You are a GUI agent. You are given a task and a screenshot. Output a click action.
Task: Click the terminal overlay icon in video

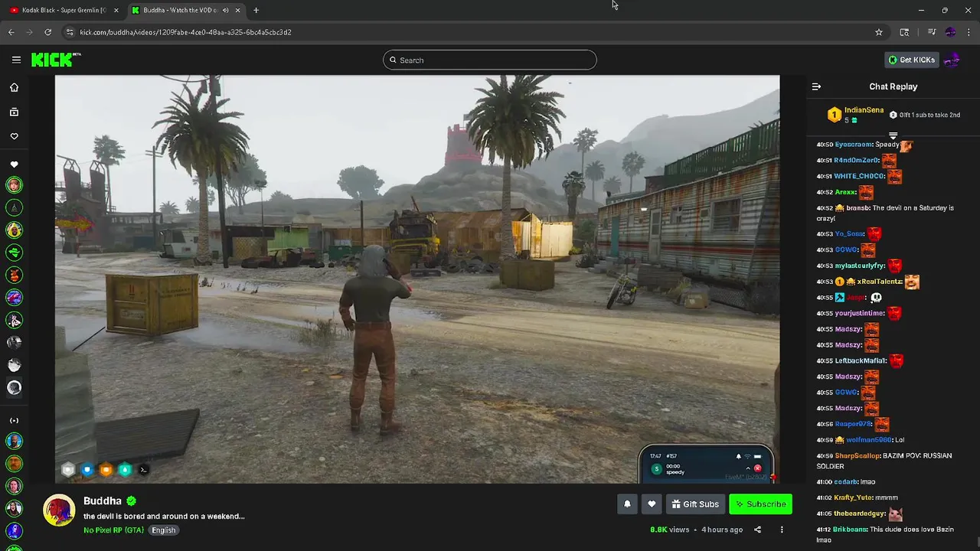tap(143, 470)
